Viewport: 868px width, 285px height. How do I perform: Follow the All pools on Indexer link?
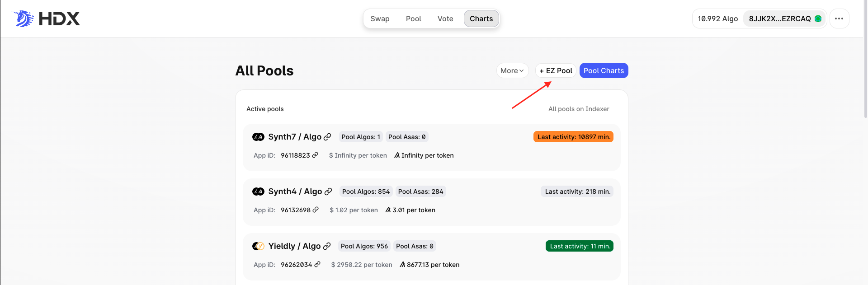pyautogui.click(x=579, y=109)
